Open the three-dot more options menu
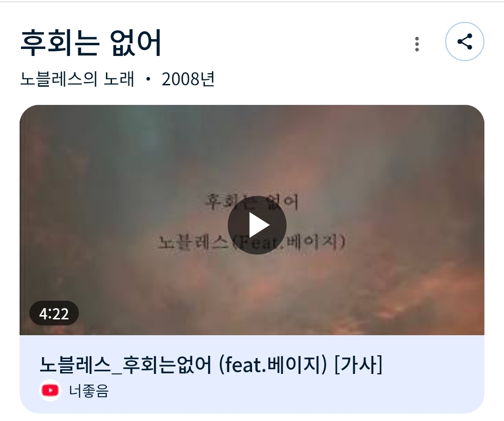This screenshot has width=504, height=421. 417,44
